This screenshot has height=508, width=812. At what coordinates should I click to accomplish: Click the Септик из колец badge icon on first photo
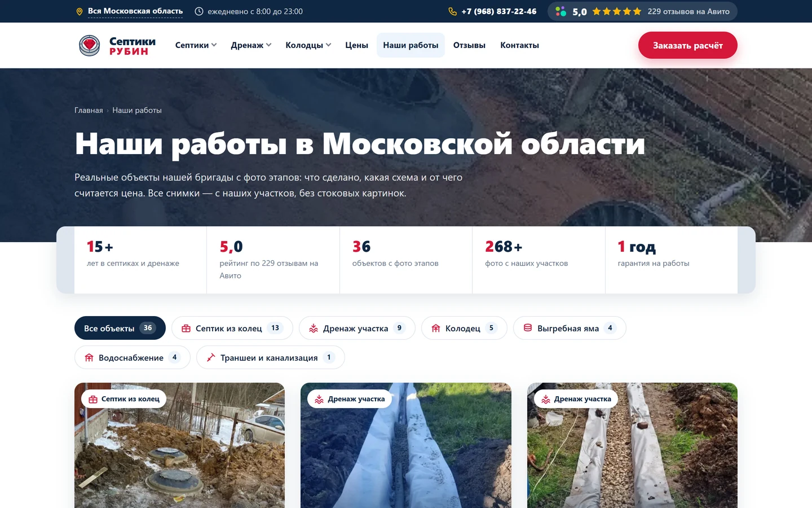(x=93, y=399)
